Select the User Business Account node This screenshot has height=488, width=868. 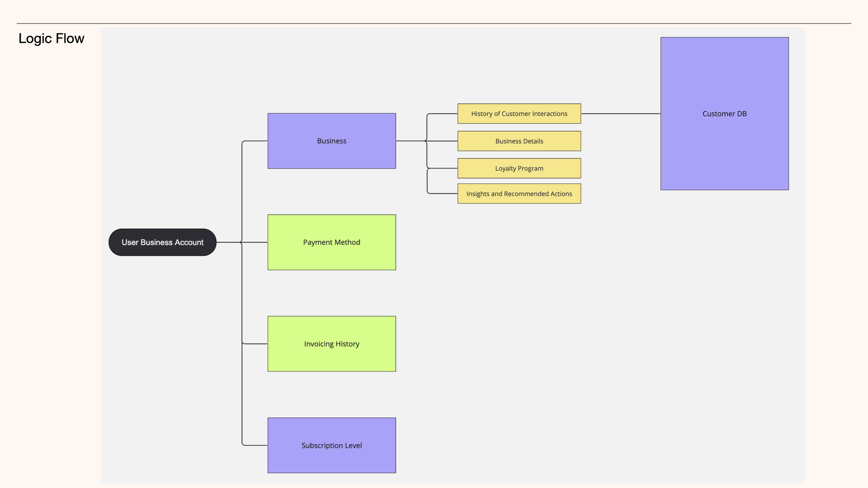[x=162, y=242]
